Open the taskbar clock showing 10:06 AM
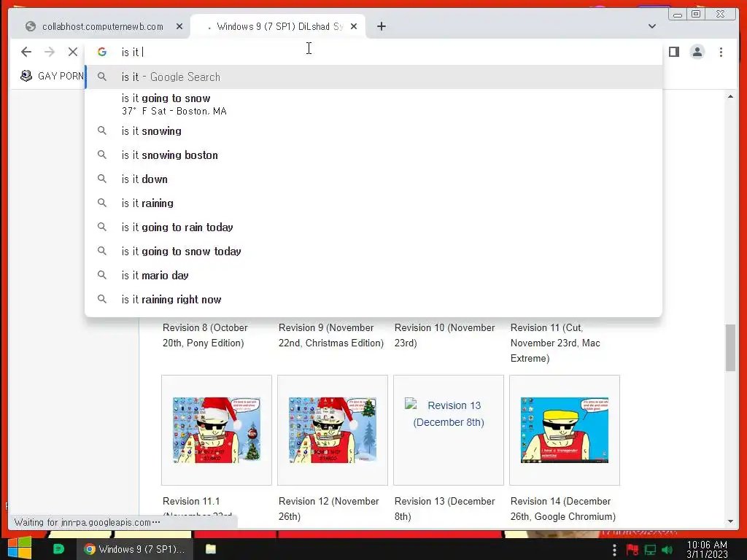The width and height of the screenshot is (747, 560). coord(707,549)
